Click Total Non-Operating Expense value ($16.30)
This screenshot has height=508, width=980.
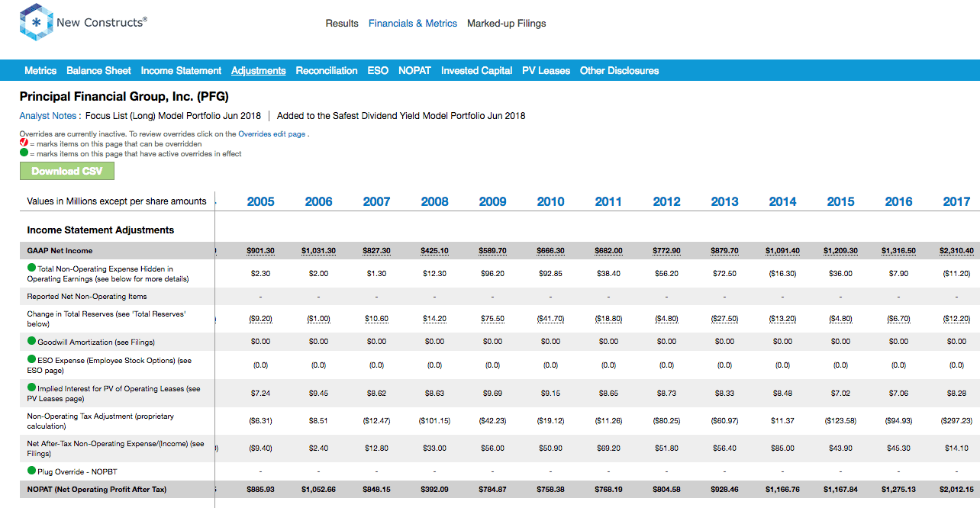click(x=782, y=273)
